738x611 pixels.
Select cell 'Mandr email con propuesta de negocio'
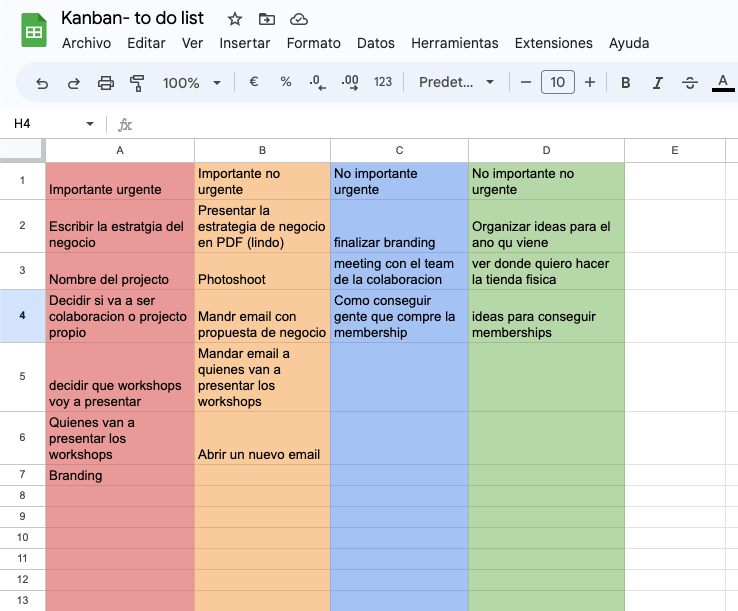pyautogui.click(x=263, y=316)
